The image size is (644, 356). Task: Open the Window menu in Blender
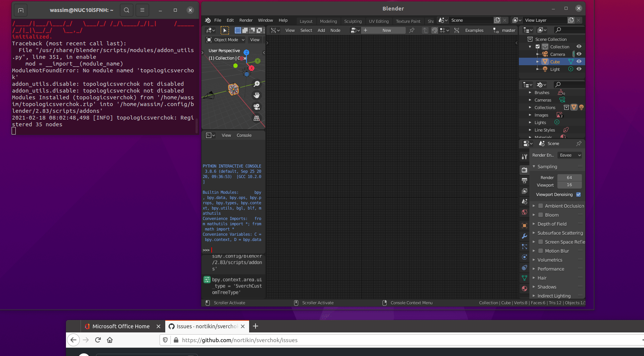tap(266, 20)
